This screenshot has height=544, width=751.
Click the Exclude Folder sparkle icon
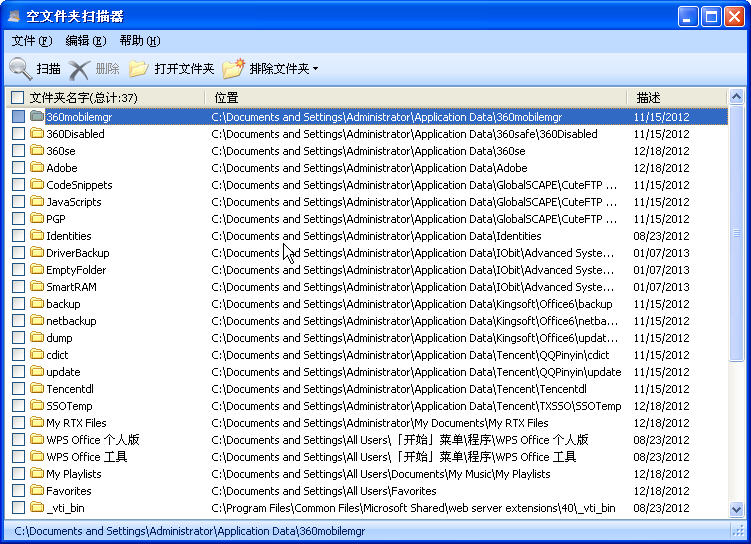(234, 68)
